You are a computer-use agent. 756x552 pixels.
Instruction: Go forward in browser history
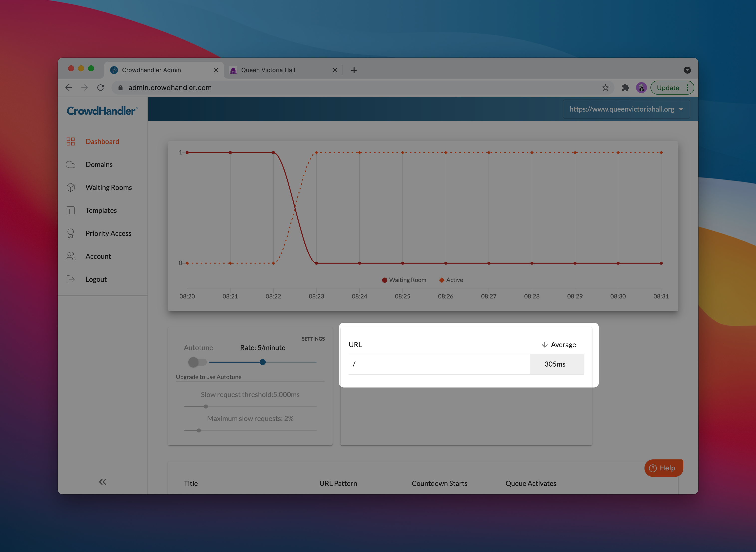[85, 88]
